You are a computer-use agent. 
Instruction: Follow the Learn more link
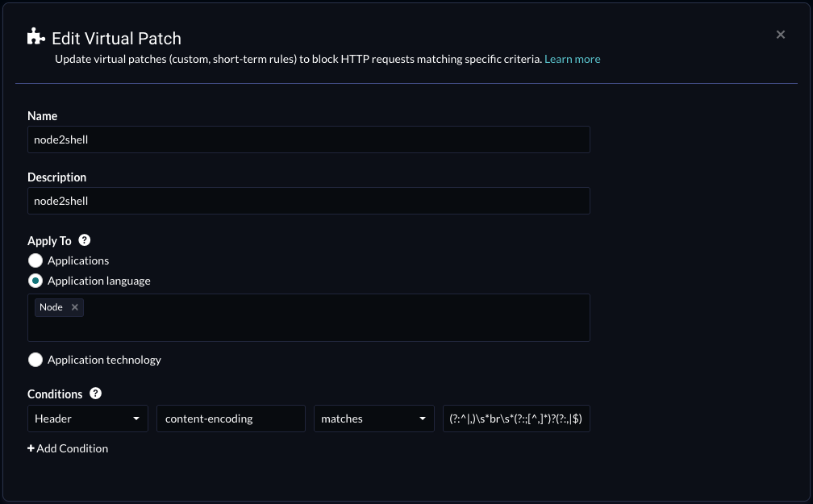point(573,59)
